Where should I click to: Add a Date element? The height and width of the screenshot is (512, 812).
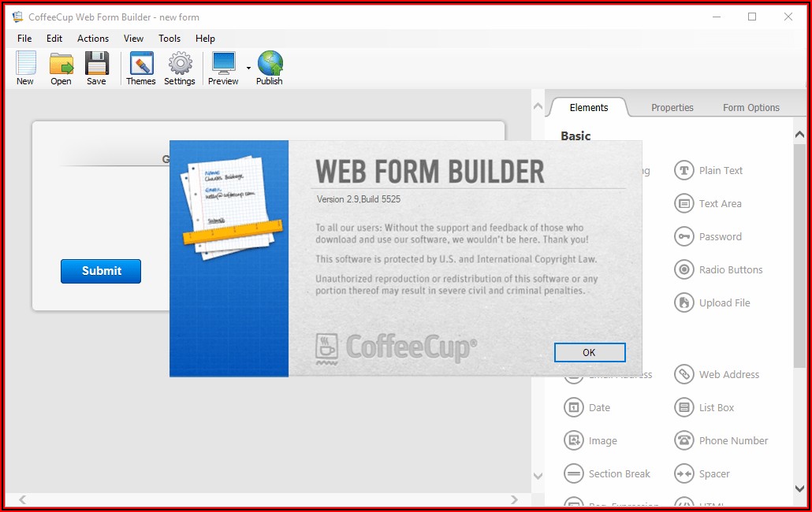[587, 407]
